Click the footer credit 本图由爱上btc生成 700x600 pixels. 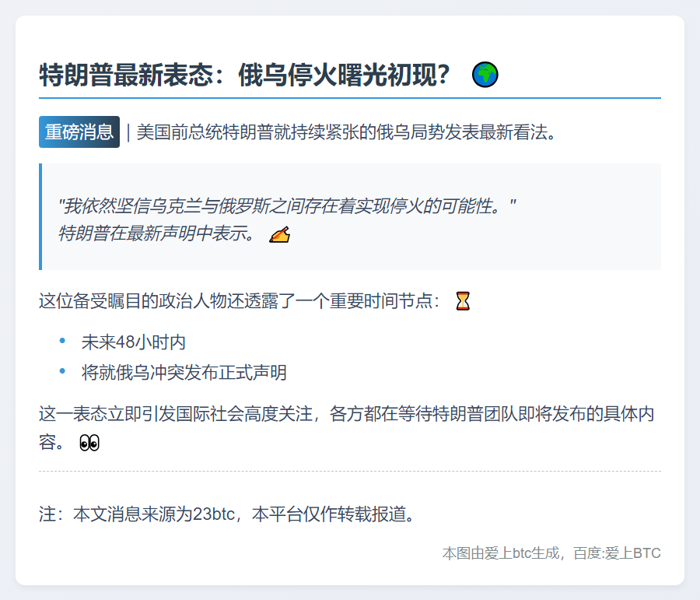(x=551, y=553)
